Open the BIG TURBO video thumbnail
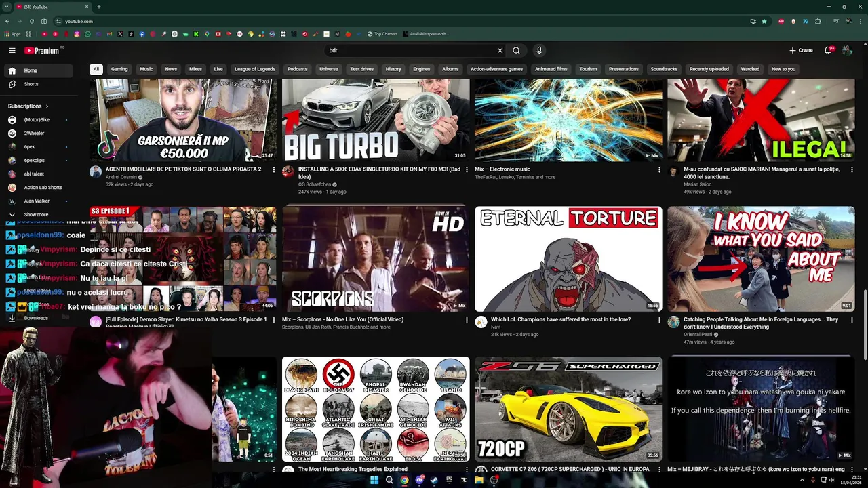Image resolution: width=868 pixels, height=488 pixels. click(x=376, y=120)
